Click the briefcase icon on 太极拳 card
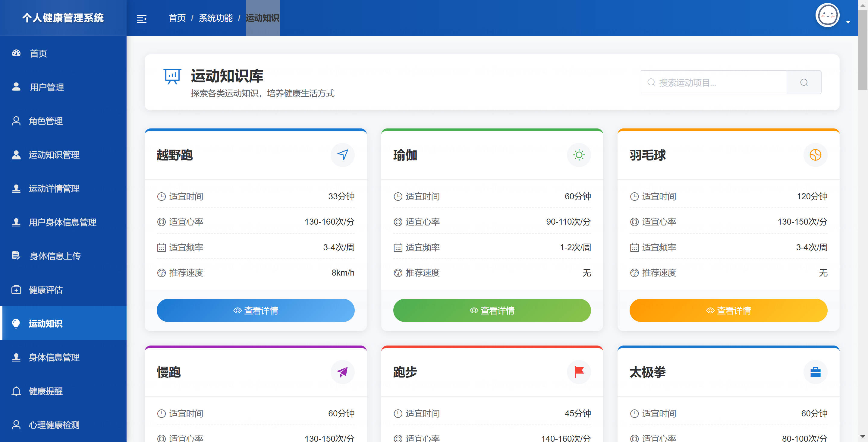 (815, 372)
